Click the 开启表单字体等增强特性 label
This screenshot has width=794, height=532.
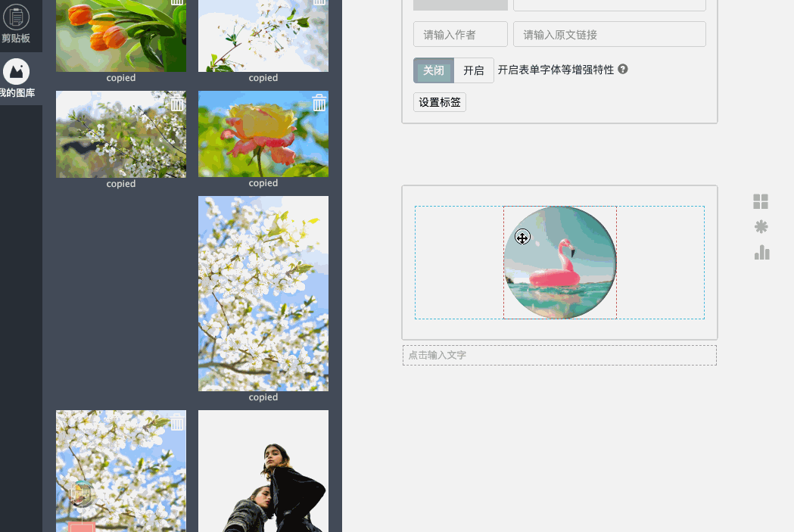point(556,70)
